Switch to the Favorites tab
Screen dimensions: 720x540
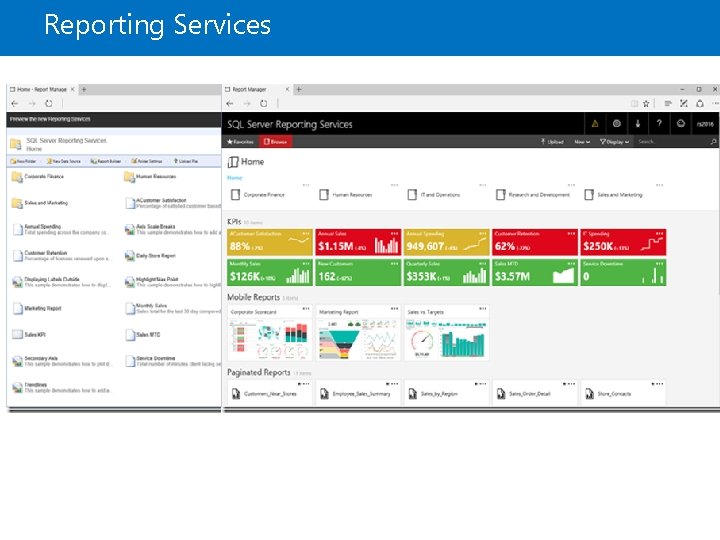pyautogui.click(x=241, y=142)
